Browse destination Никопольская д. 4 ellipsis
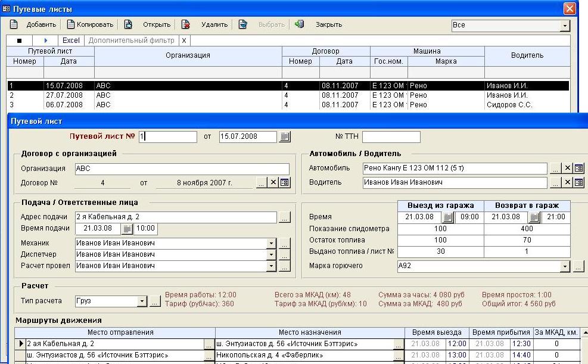The width and height of the screenshot is (588, 364). 399,356
